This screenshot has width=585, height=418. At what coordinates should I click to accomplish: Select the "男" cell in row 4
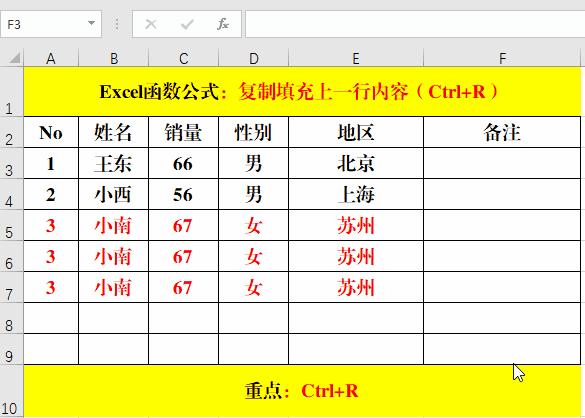pyautogui.click(x=253, y=194)
